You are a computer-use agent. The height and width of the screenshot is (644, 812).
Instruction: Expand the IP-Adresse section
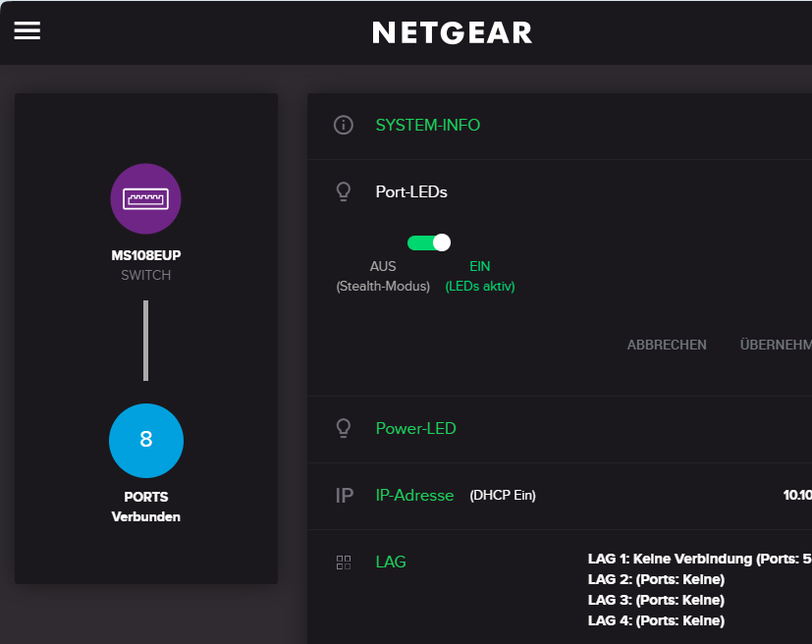(x=414, y=495)
